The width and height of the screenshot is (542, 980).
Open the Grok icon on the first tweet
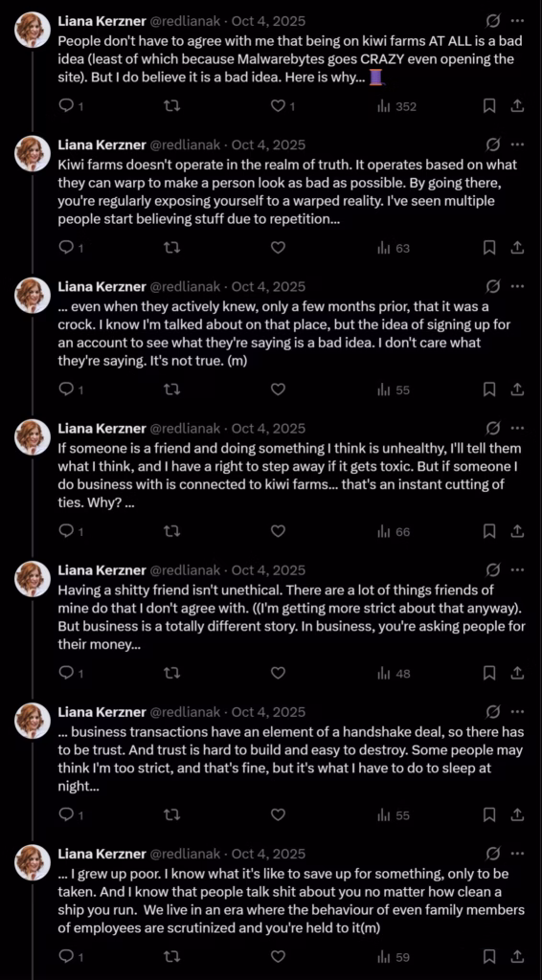click(x=492, y=21)
